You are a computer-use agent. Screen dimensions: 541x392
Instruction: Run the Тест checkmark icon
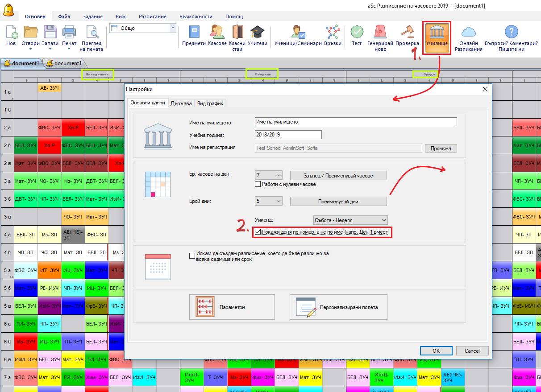tap(357, 33)
